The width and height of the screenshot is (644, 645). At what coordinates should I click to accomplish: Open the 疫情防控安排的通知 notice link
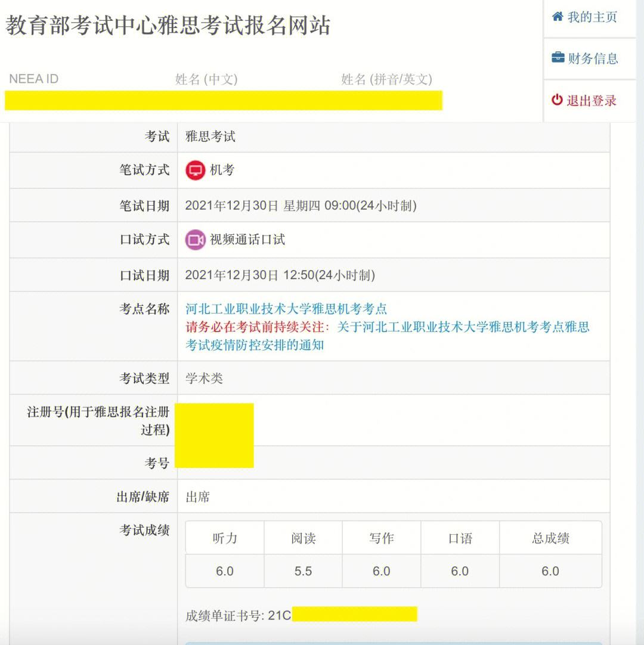pyautogui.click(x=387, y=336)
